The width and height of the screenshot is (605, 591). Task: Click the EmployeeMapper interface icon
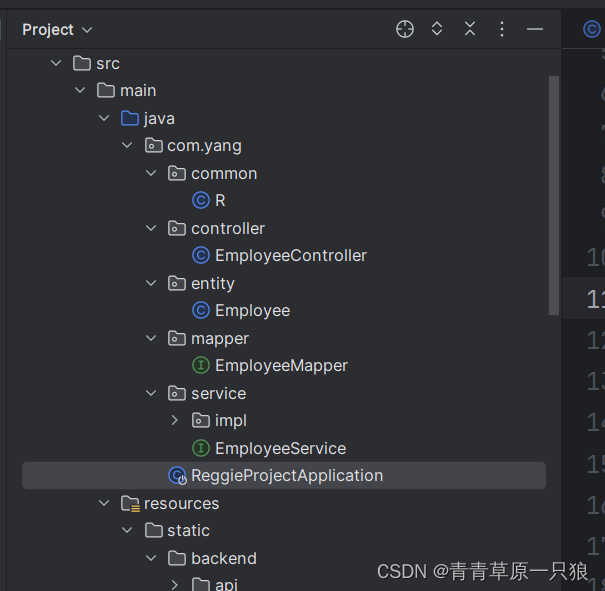tap(201, 365)
